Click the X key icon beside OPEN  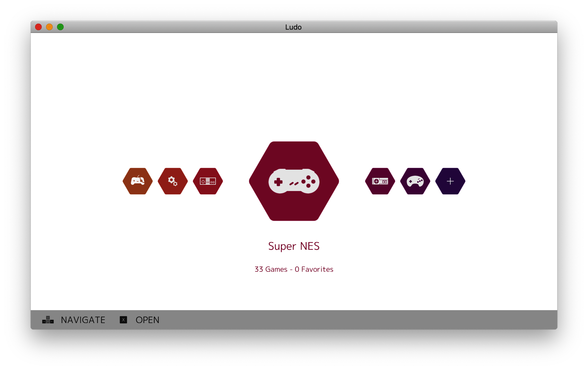point(123,320)
